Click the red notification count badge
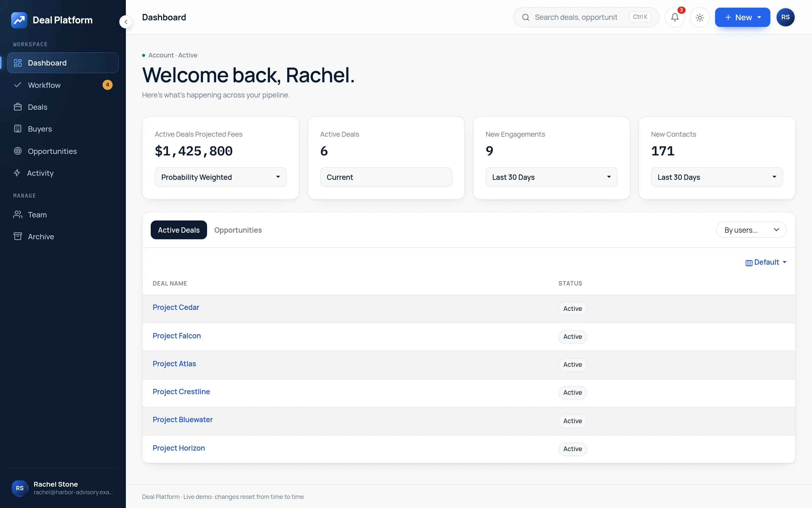812x508 pixels. click(681, 10)
